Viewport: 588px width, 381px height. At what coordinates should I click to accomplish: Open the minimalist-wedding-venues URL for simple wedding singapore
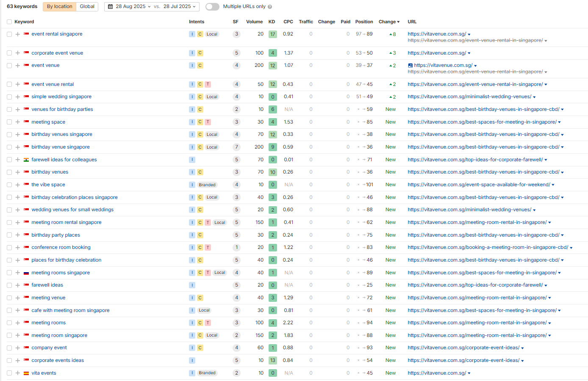(469, 97)
